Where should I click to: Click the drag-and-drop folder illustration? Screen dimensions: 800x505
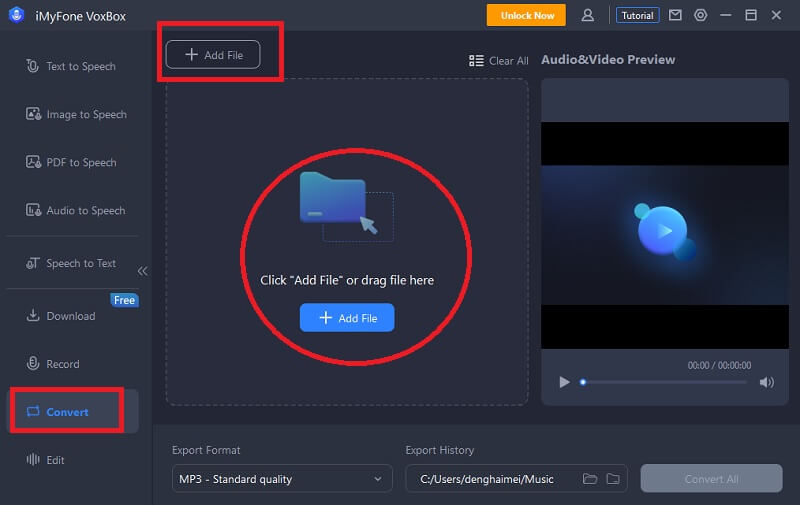click(346, 206)
